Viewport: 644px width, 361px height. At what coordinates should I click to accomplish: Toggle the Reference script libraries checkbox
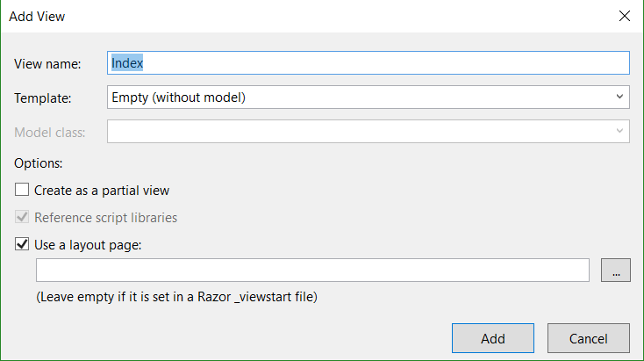pyautogui.click(x=22, y=217)
